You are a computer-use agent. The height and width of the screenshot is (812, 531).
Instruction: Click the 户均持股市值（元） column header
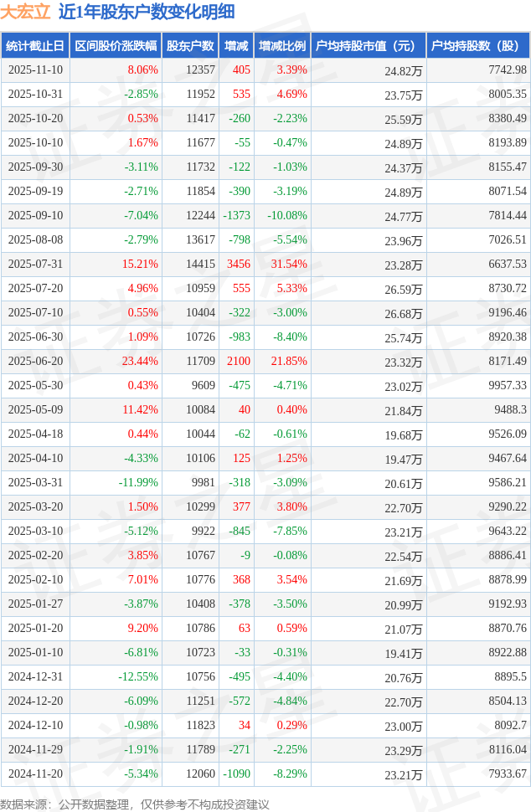(x=368, y=46)
